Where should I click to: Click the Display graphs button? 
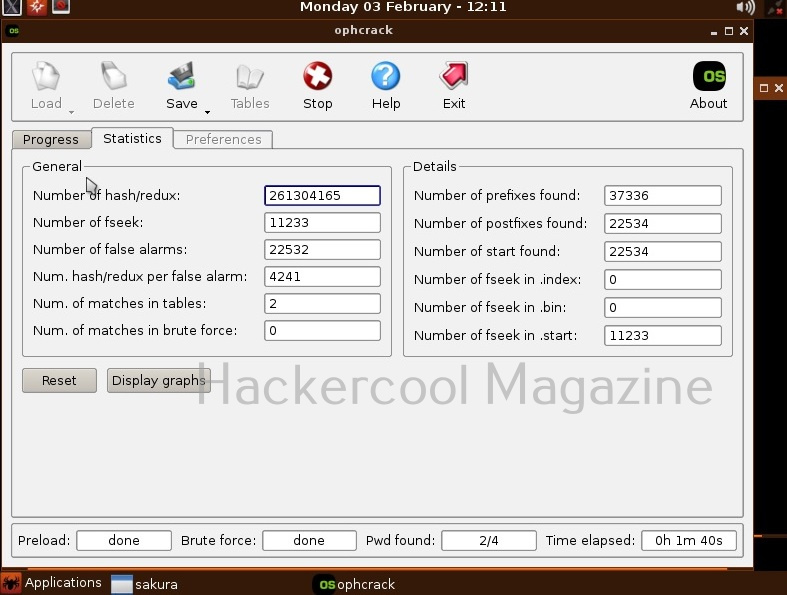(x=159, y=380)
